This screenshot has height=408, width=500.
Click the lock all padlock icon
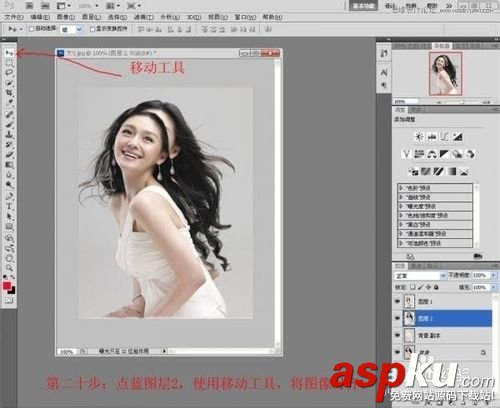click(436, 287)
